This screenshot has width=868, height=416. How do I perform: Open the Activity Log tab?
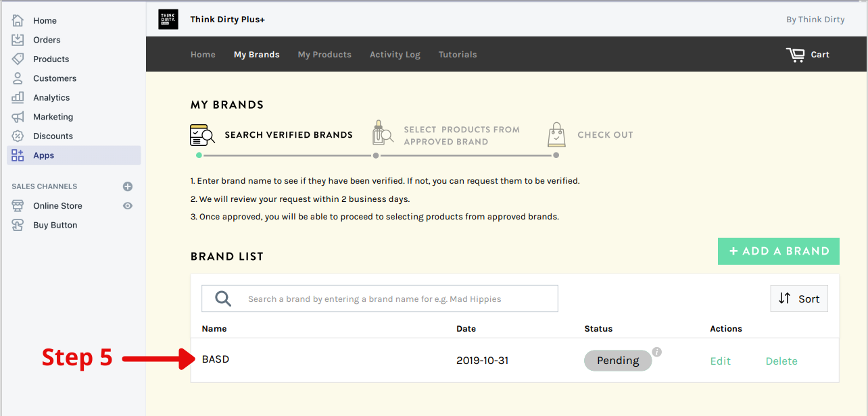coord(395,55)
